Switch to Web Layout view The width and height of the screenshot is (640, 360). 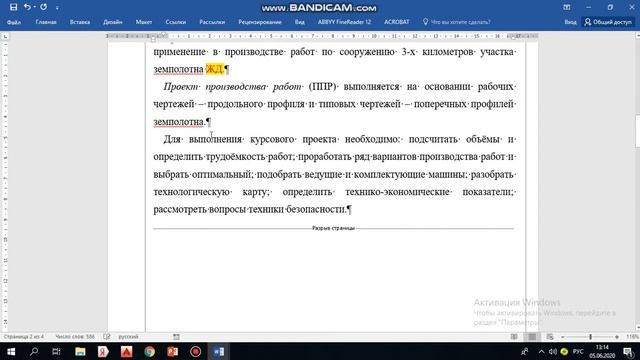pos(550,337)
